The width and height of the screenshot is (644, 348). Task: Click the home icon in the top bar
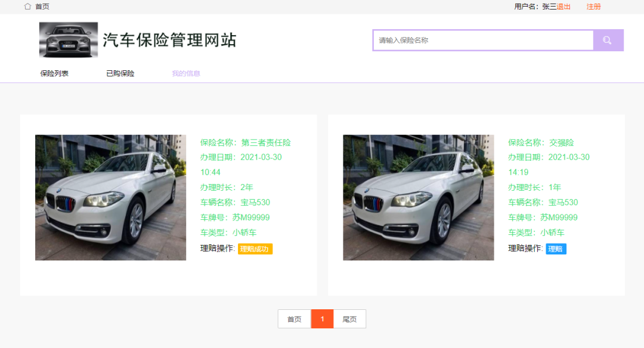point(26,7)
